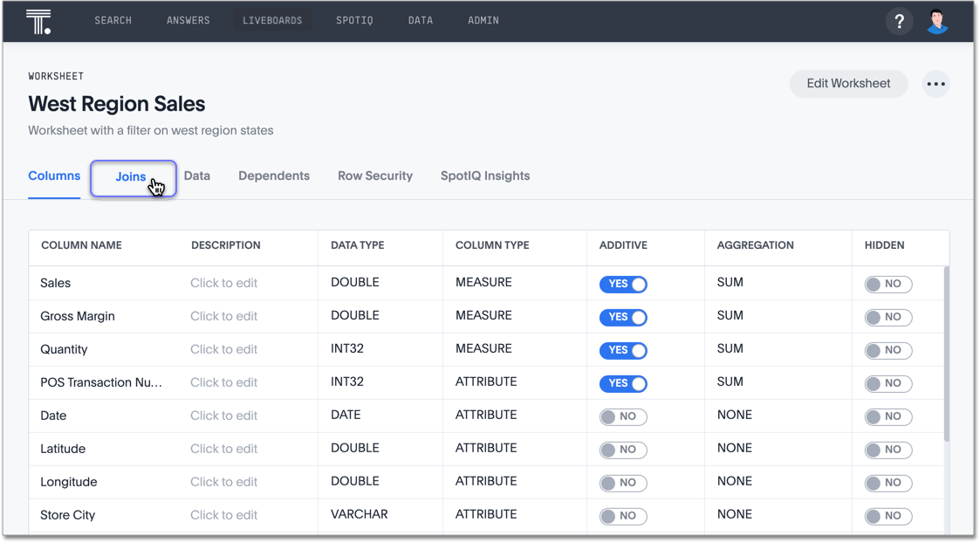Open the Data item in top navigation
Screen dimensions: 980x543
pos(421,20)
